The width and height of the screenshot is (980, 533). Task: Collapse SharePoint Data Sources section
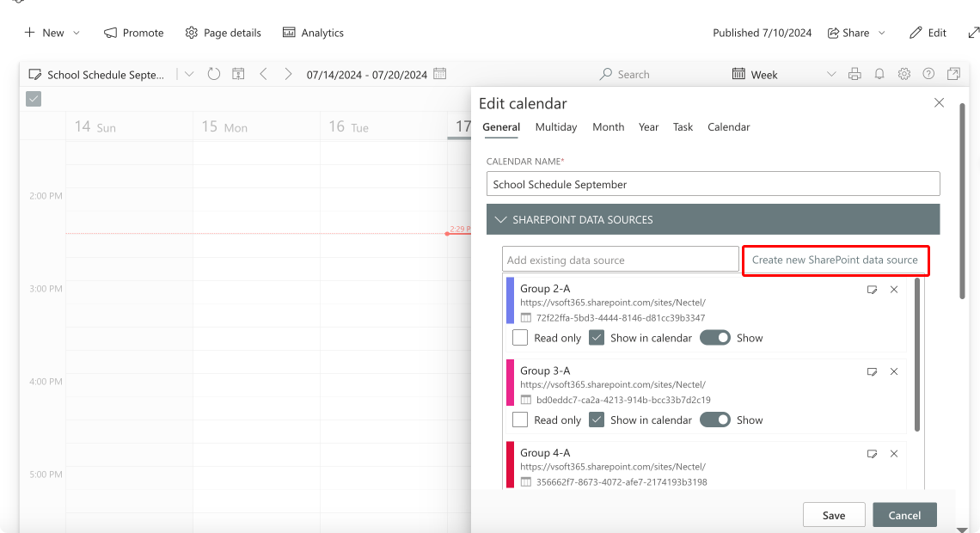point(500,219)
